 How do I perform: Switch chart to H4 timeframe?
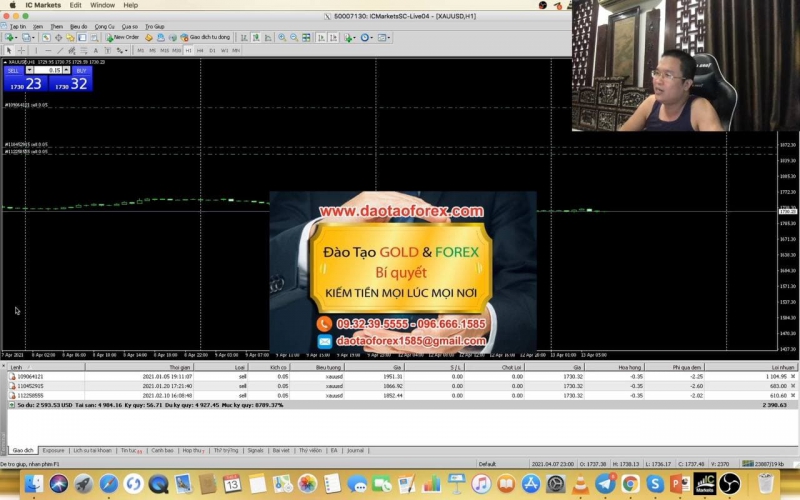[199, 50]
